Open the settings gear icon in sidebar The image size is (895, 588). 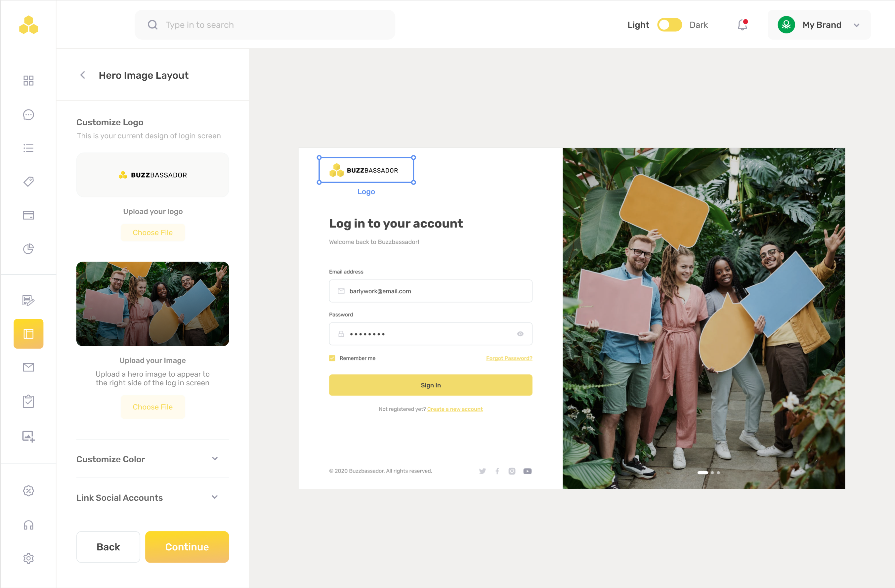(28, 558)
